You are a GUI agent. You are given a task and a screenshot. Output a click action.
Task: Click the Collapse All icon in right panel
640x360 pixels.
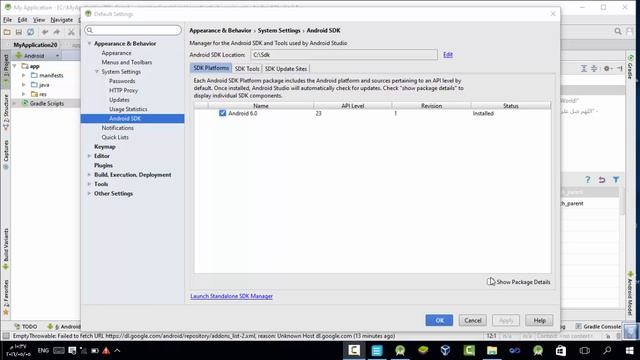point(594,69)
